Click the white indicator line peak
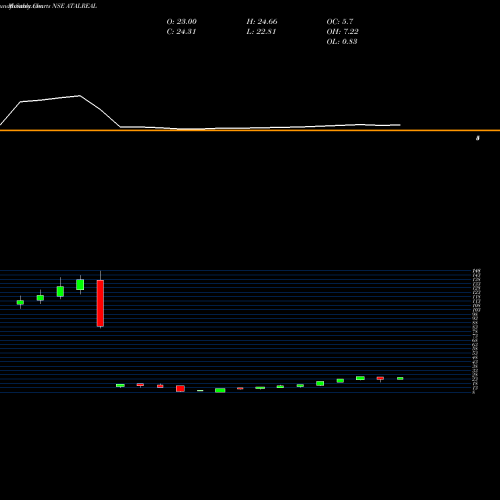500x500 pixels. click(x=79, y=96)
